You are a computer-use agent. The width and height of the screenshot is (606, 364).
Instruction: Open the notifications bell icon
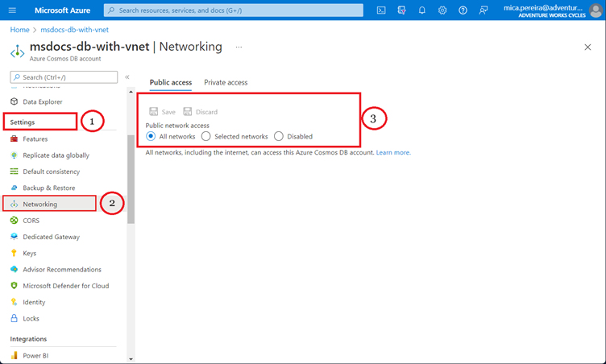tap(421, 10)
